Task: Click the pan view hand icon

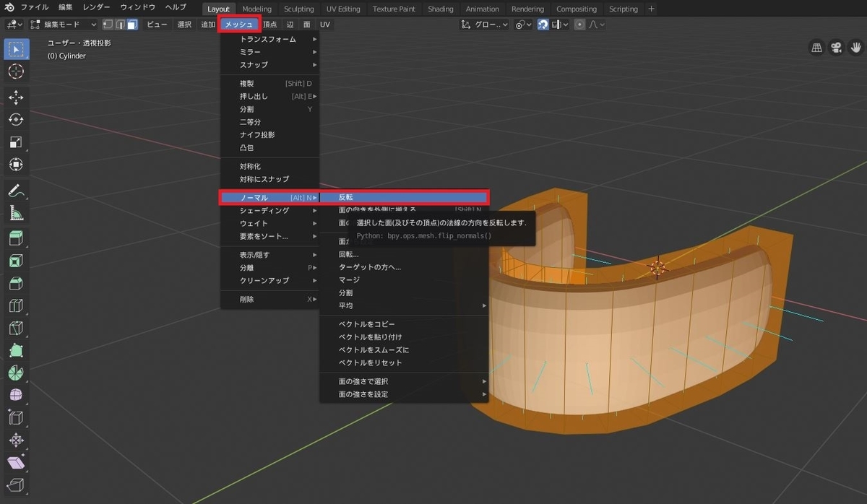Action: click(856, 48)
